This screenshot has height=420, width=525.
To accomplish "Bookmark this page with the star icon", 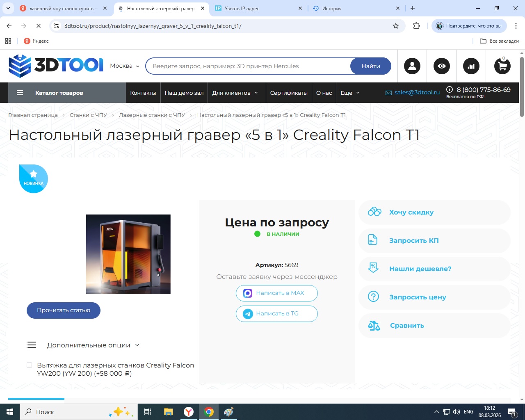I will [x=396, y=26].
